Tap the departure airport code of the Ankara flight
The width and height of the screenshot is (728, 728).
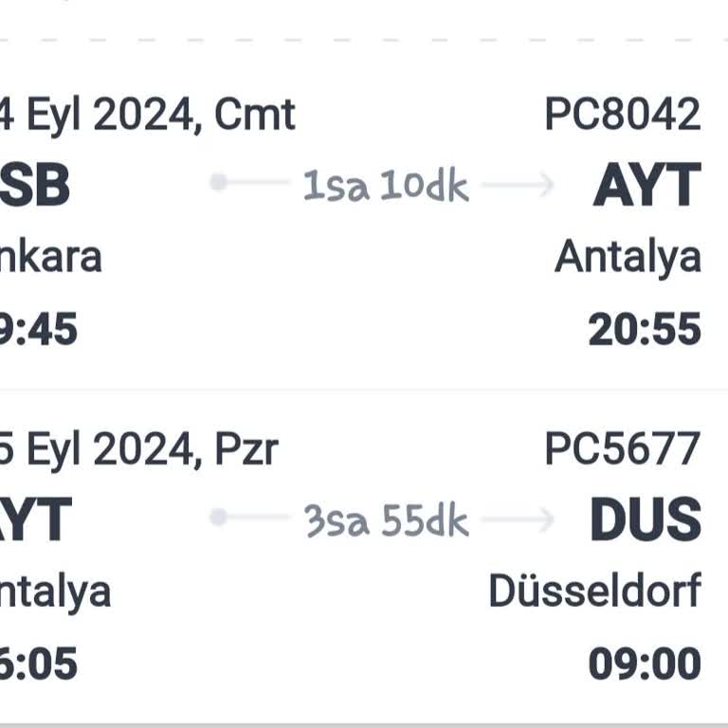[x=35, y=186]
